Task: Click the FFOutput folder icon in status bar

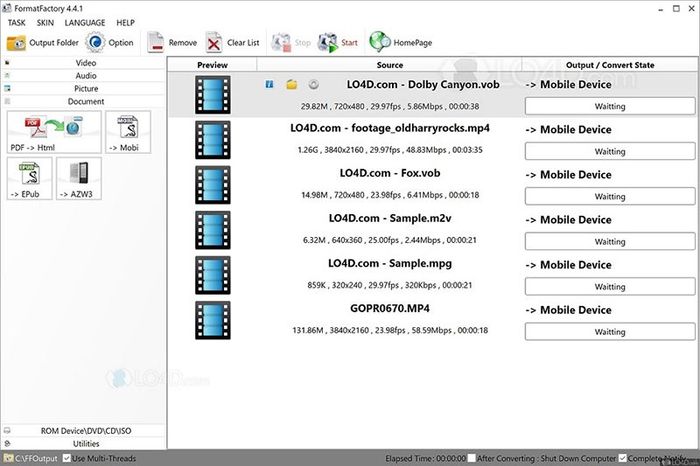Action: pos(8,458)
